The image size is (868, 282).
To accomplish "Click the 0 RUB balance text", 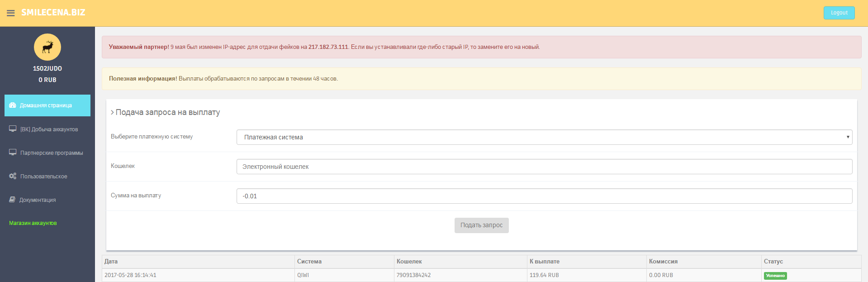I will tap(47, 80).
